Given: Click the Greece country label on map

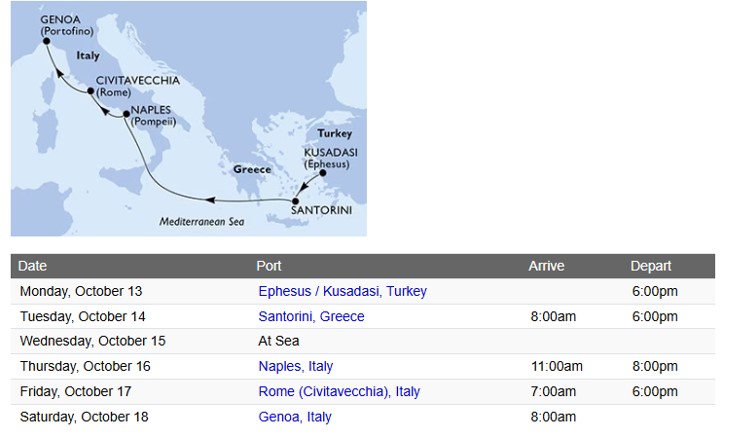Looking at the screenshot, I should point(252,170).
